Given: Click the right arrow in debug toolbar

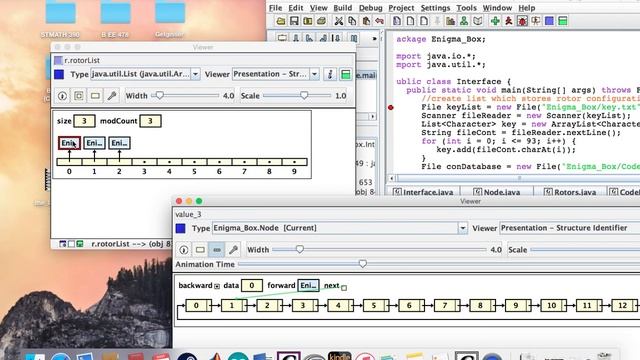Looking at the screenshot, I should (374, 38).
